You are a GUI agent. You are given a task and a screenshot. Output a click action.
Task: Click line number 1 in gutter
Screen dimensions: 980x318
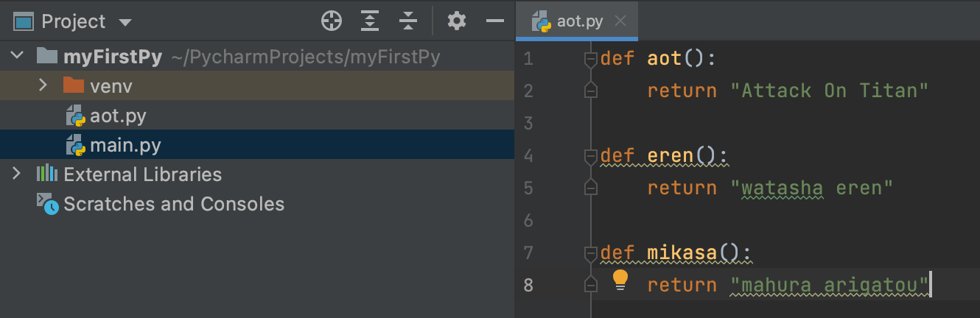528,58
